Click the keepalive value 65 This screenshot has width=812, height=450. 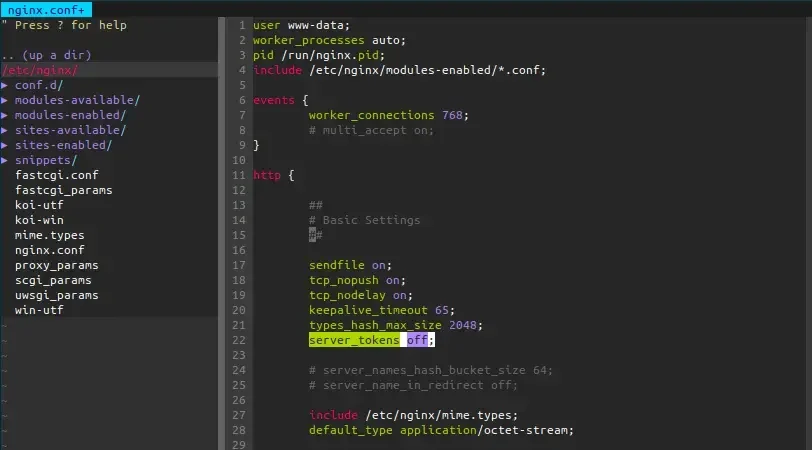442,310
